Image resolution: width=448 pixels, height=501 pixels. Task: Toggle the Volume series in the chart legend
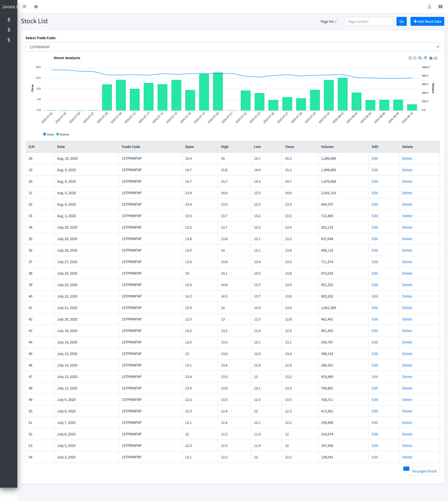tap(63, 134)
